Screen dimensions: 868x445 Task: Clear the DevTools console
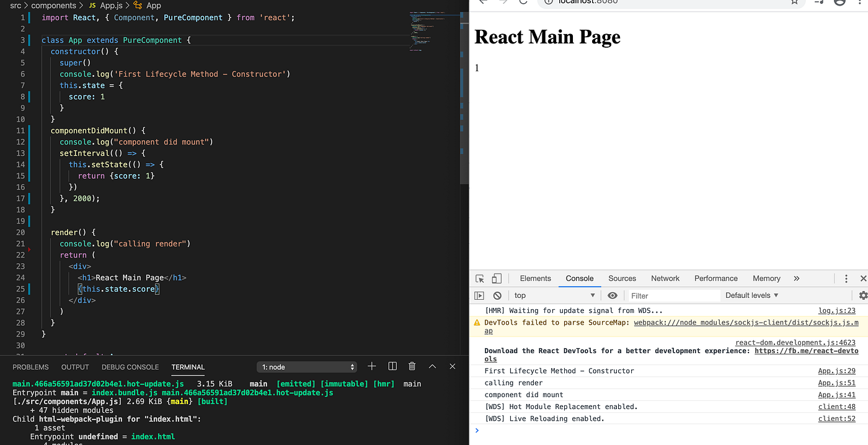click(498, 295)
